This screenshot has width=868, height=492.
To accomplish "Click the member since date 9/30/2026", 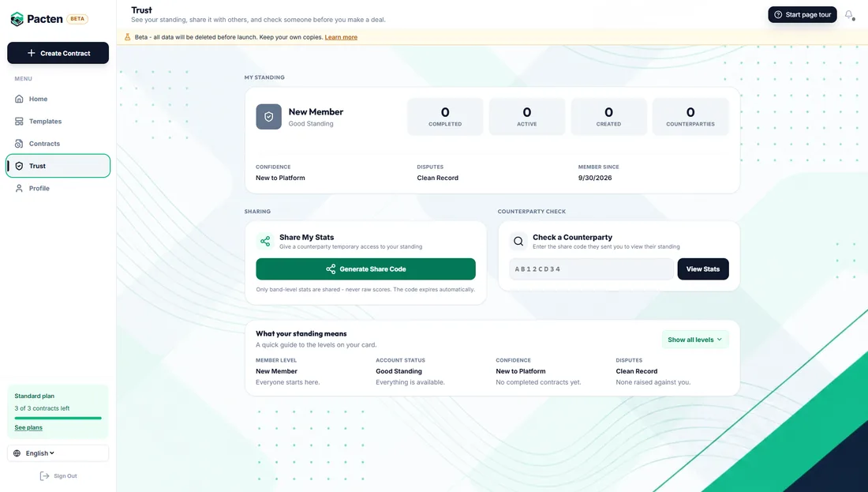I will point(595,178).
